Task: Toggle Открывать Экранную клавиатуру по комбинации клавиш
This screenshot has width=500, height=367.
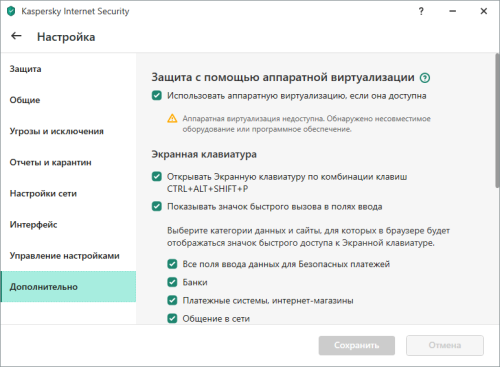Action: tap(157, 176)
